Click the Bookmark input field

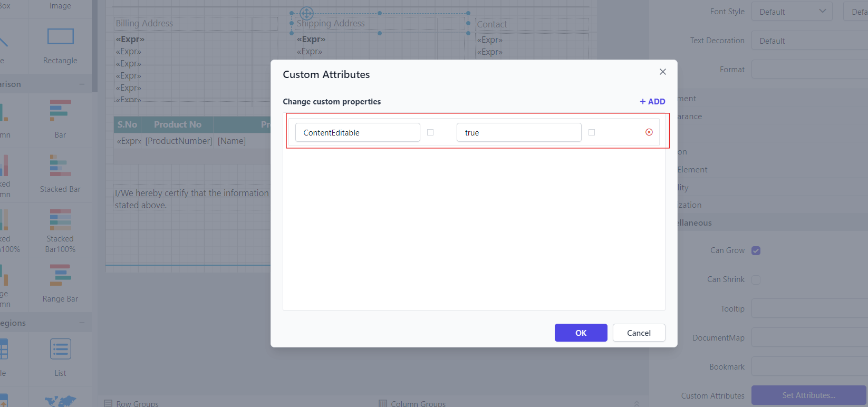click(809, 366)
